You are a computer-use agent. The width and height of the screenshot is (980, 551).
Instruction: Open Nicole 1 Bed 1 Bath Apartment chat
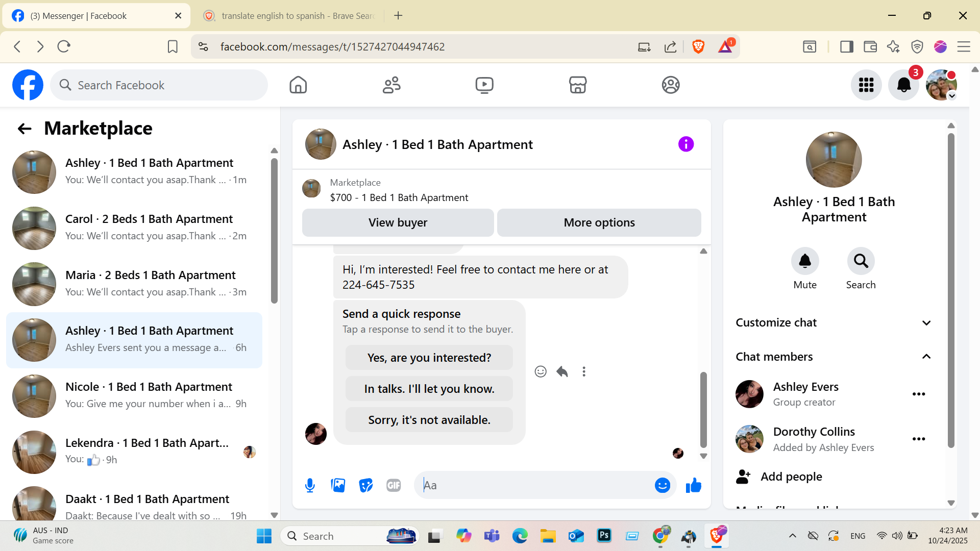coord(134,396)
